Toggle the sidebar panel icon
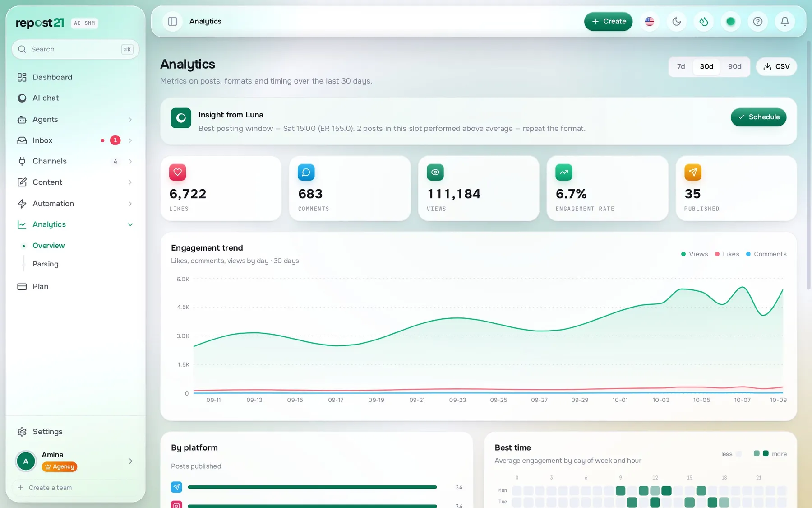 tap(172, 21)
